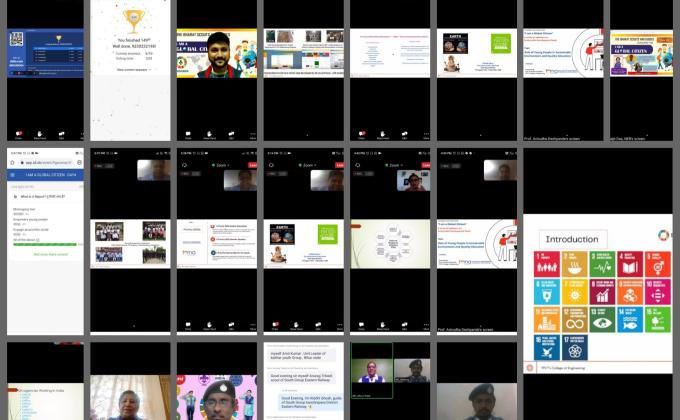This screenshot has height=420, width=680.
Task: Select the green-highlighted participant video tile
Action: click(x=372, y=371)
